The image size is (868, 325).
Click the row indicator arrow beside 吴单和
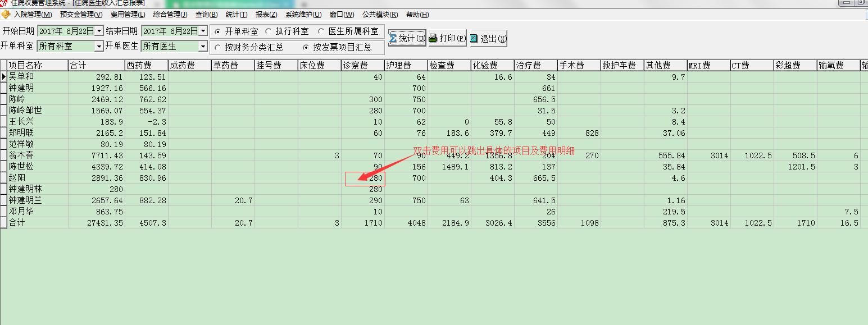[x=3, y=77]
